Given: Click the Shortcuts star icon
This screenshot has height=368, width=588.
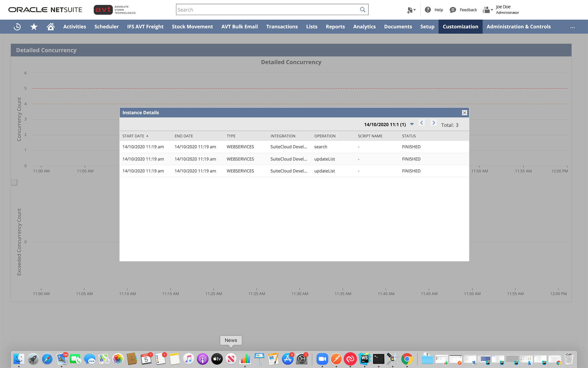Looking at the screenshot, I should tap(34, 27).
